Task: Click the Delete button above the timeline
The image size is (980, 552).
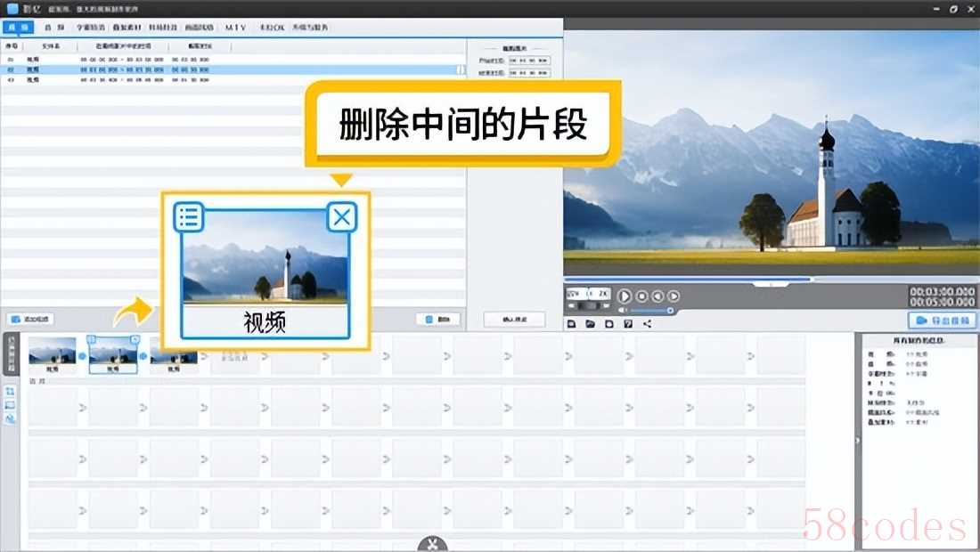Action: tap(437, 319)
